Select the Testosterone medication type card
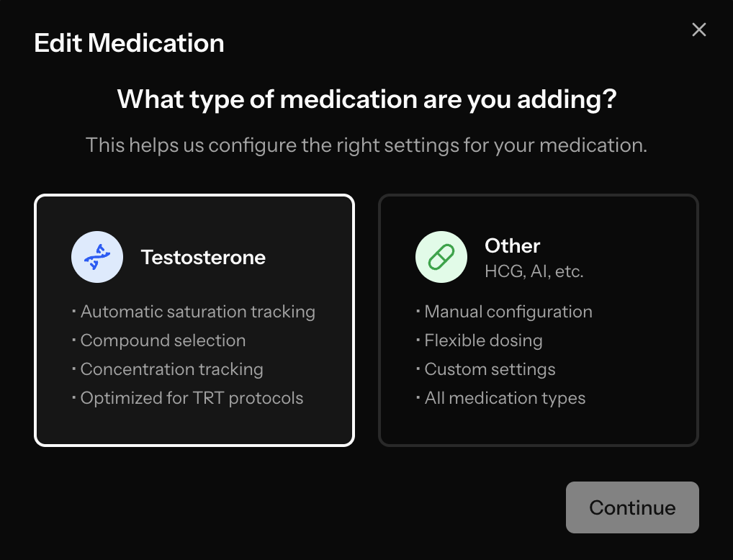Viewport: 733px width, 560px height. [194, 320]
